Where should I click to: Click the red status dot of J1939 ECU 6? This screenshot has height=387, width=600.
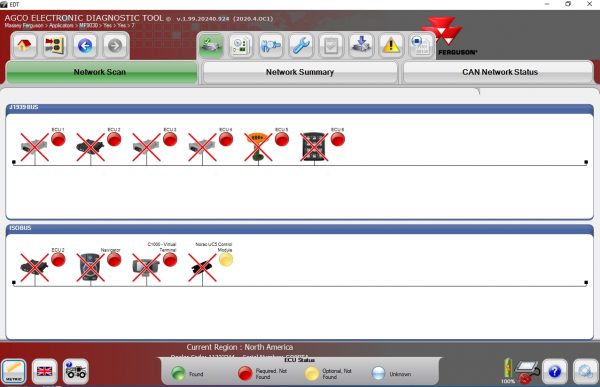(x=338, y=139)
